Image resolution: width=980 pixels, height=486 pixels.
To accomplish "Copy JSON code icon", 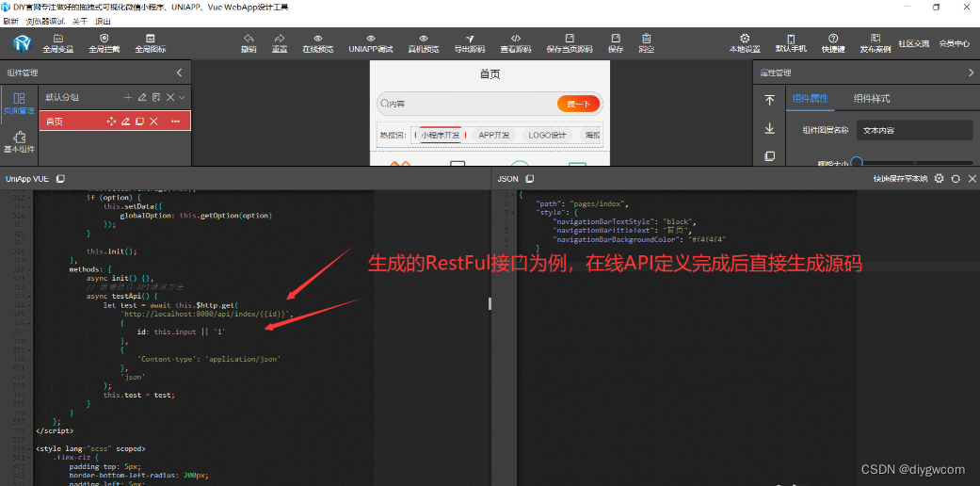I will pos(529,179).
